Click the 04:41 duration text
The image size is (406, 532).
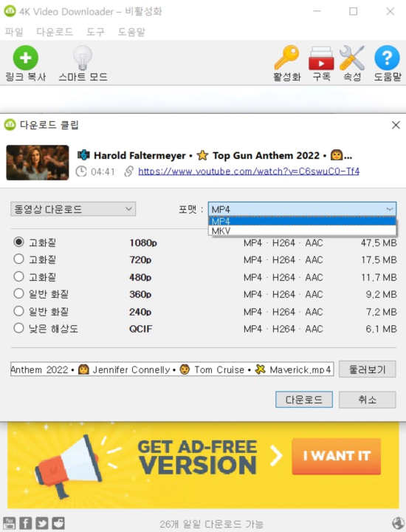(x=103, y=171)
